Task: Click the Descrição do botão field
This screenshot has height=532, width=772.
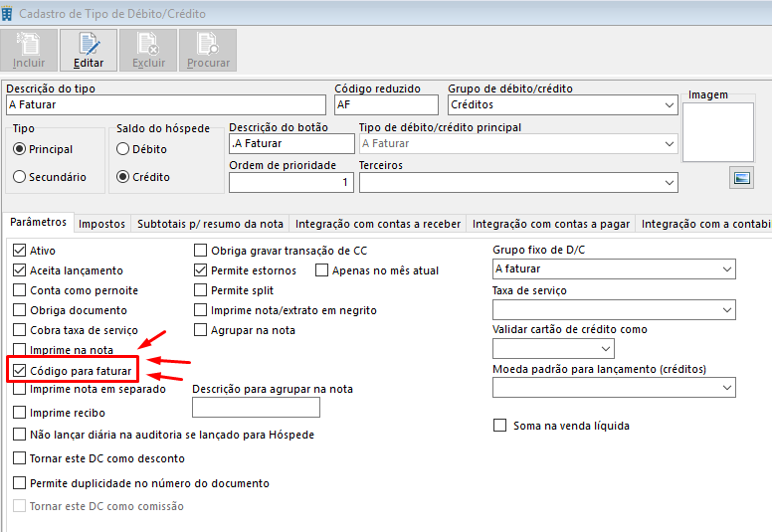Action: click(x=291, y=144)
